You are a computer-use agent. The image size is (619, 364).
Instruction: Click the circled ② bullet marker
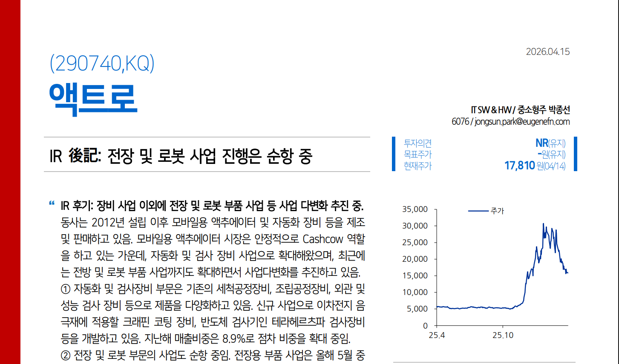point(66,355)
